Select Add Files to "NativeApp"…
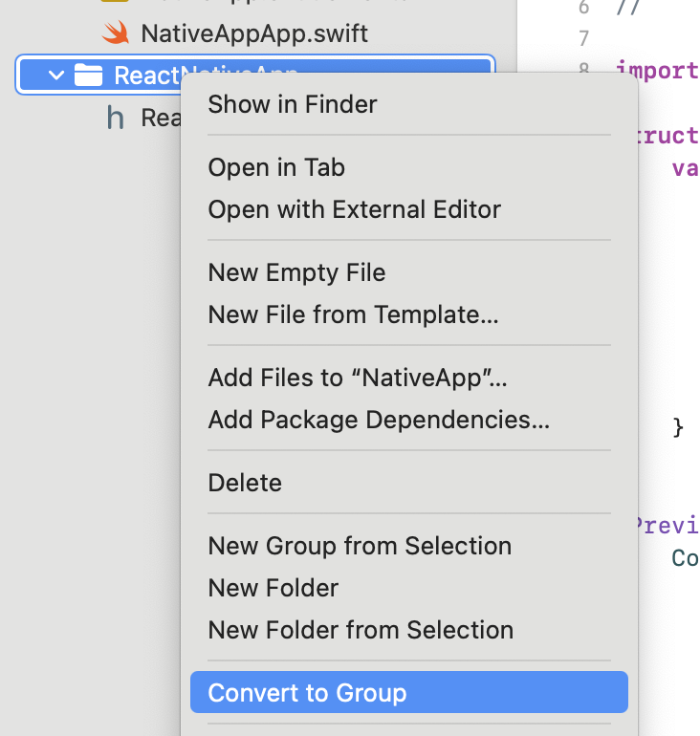The image size is (700, 736). tap(357, 378)
